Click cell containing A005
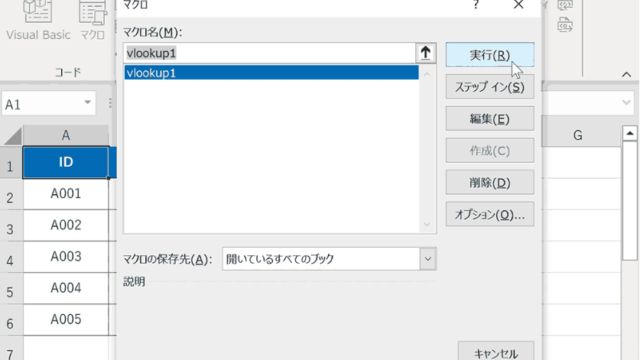Image resolution: width=640 pixels, height=360 pixels. (x=66, y=320)
